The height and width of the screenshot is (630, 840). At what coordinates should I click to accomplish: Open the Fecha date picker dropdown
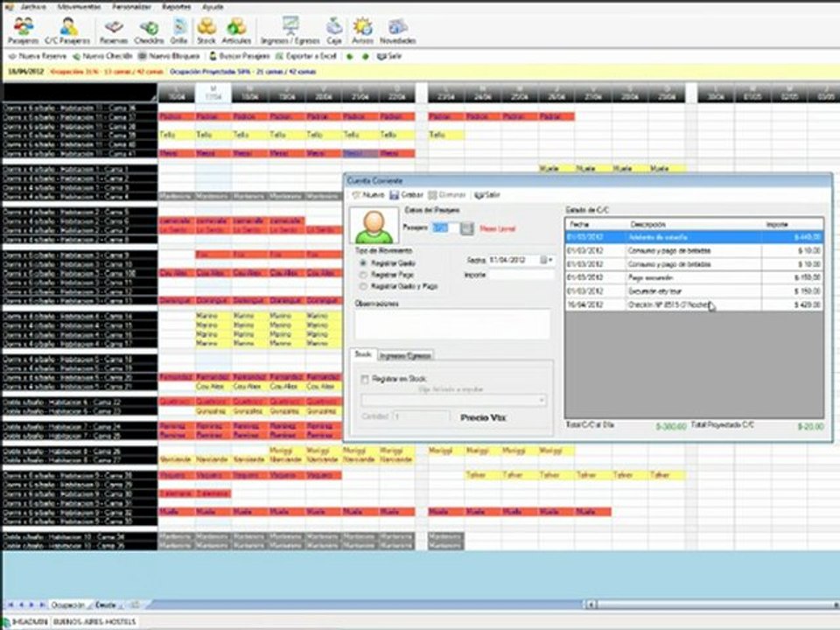[x=546, y=261]
